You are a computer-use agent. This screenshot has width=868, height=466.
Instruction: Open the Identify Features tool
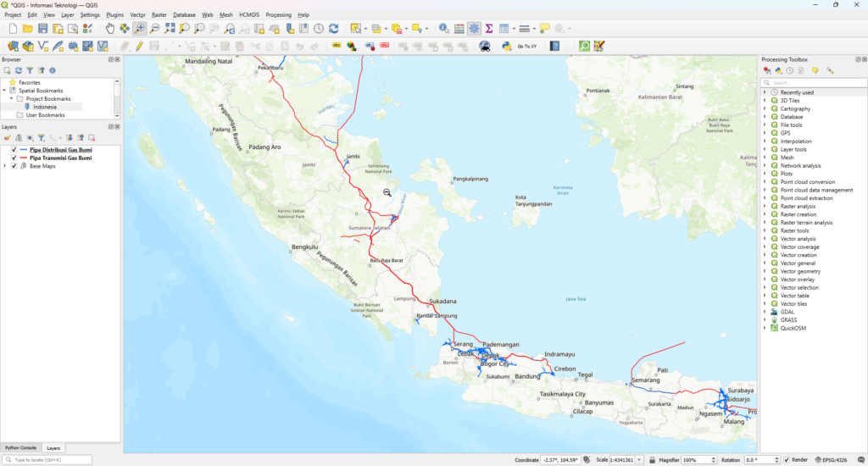(443, 29)
